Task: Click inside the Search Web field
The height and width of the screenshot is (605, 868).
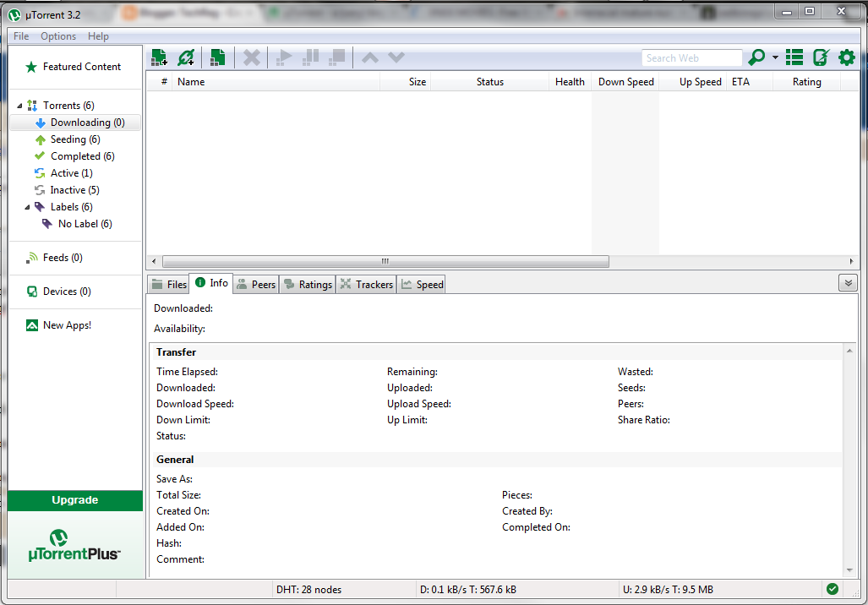Action: 692,58
